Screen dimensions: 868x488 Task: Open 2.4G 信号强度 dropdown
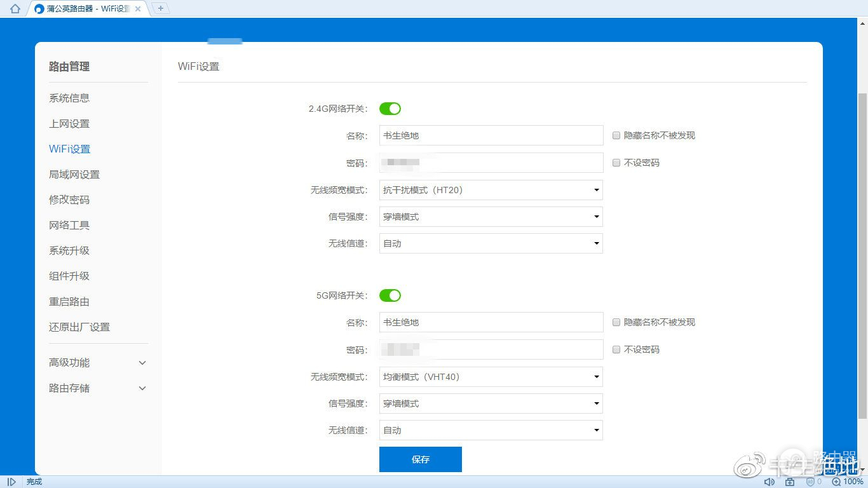pos(491,217)
